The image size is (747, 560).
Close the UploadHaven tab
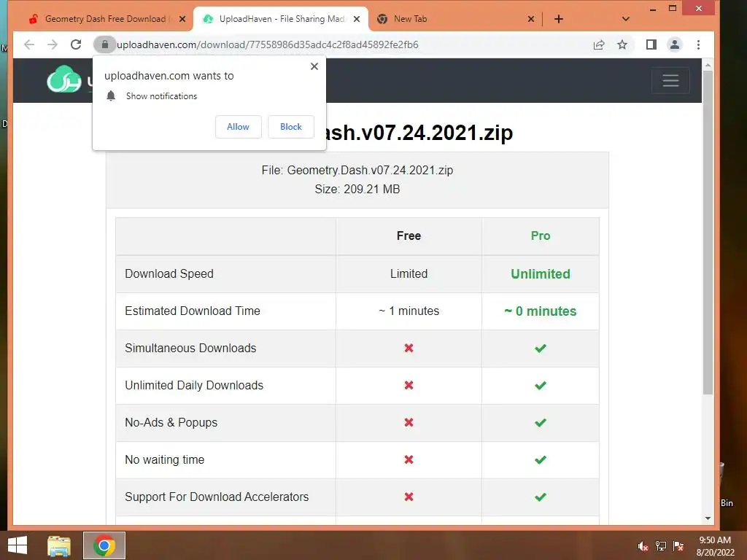357,19
